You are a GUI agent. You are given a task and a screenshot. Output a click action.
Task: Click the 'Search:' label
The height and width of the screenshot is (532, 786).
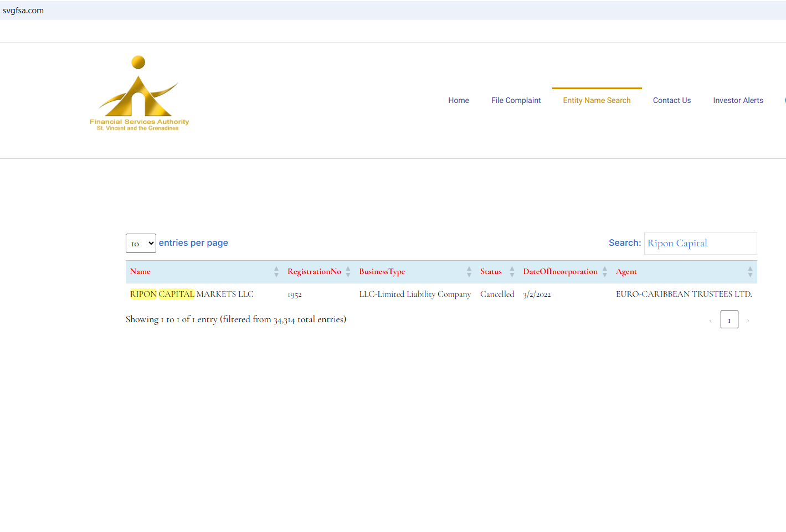625,242
